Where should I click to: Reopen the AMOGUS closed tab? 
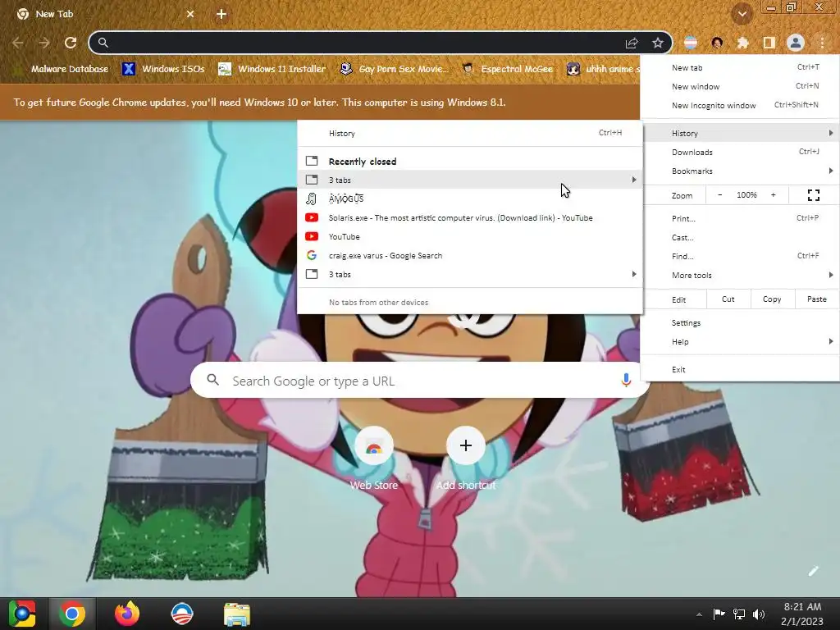[470, 199]
